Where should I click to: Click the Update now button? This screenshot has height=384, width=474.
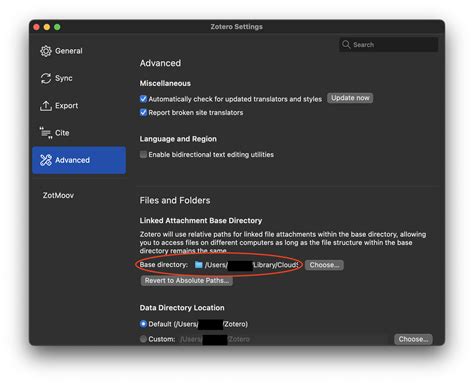point(350,98)
